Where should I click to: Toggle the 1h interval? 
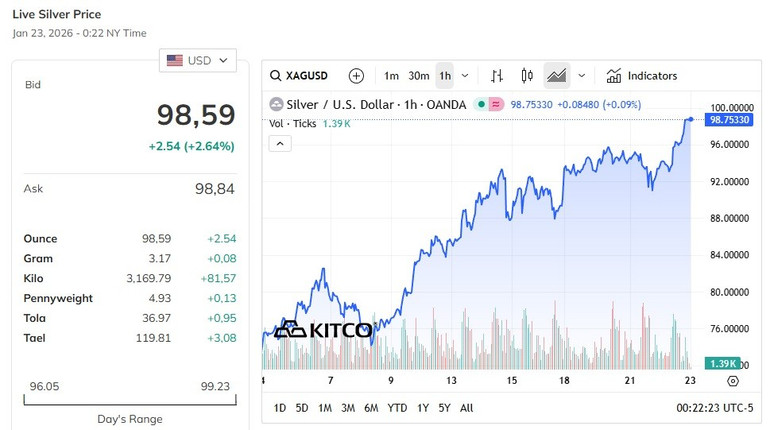[x=445, y=76]
